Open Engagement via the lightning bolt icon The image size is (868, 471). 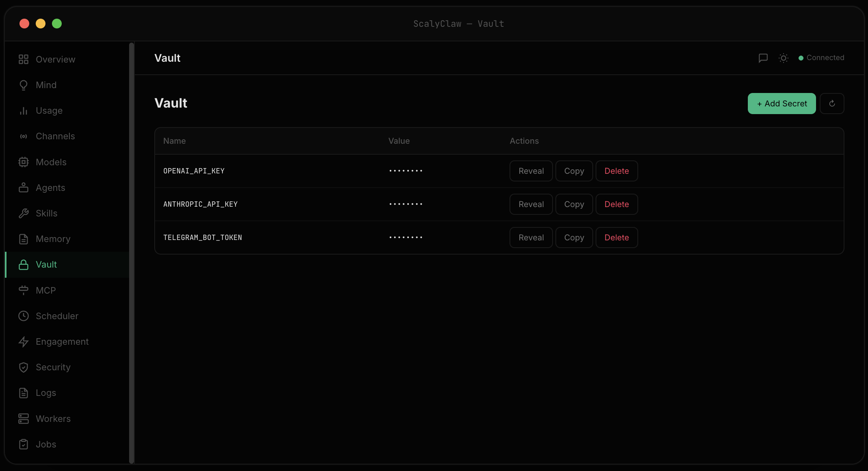click(24, 341)
